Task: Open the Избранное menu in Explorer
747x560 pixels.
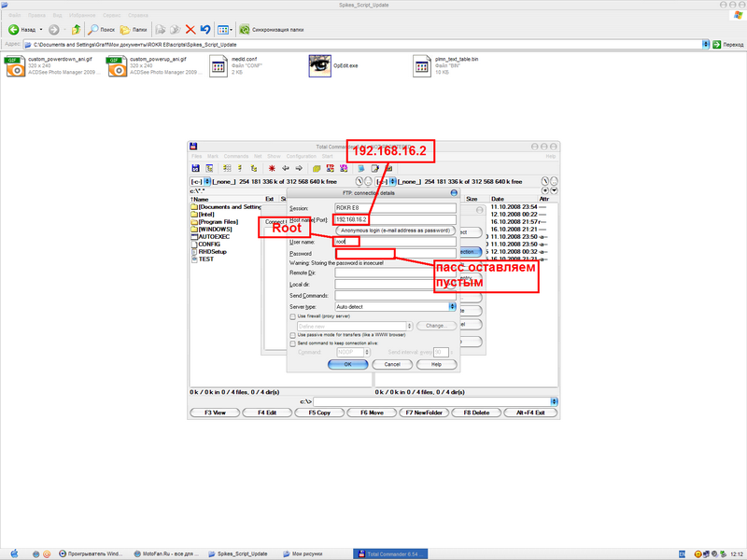Action: (82, 15)
